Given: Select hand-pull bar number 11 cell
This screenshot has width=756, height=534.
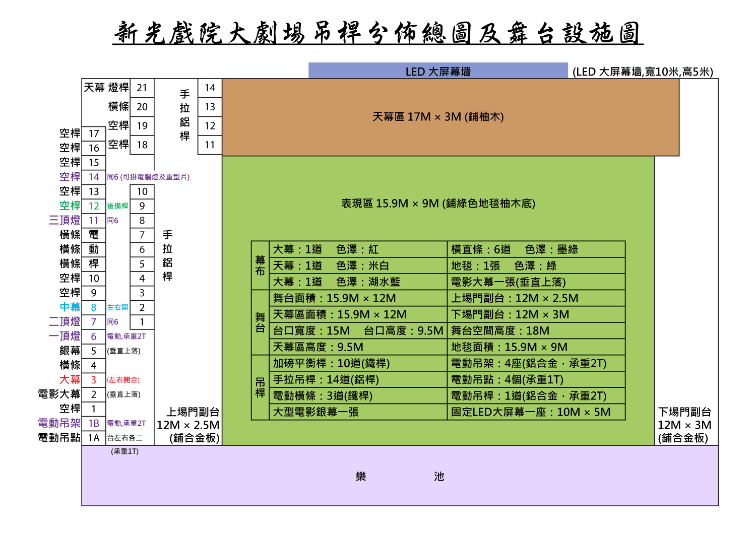Looking at the screenshot, I should pyautogui.click(x=210, y=145).
